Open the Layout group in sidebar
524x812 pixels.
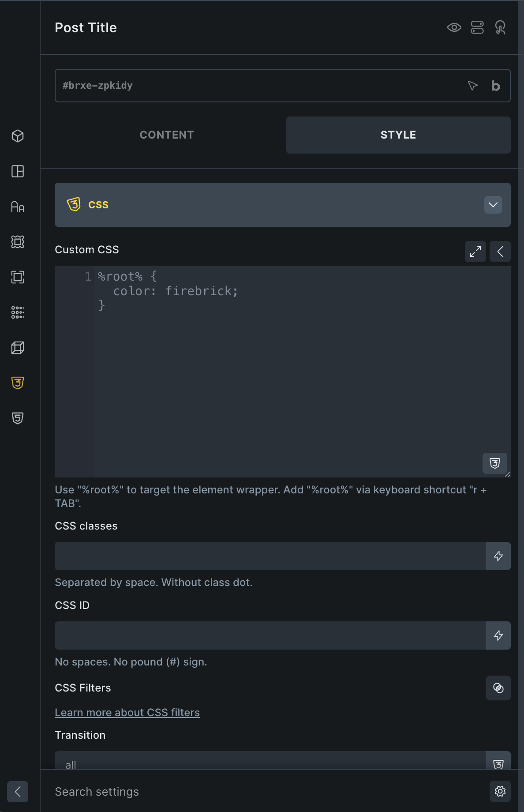click(18, 171)
